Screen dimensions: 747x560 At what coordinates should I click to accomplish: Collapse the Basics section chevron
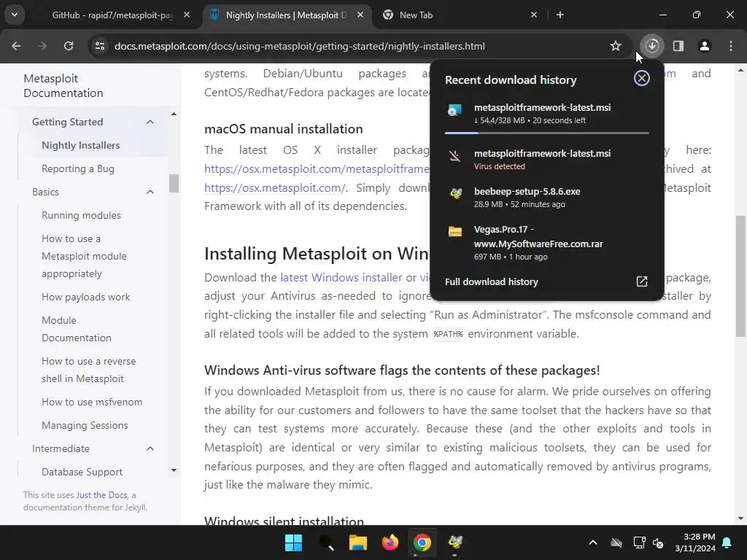pos(150,192)
